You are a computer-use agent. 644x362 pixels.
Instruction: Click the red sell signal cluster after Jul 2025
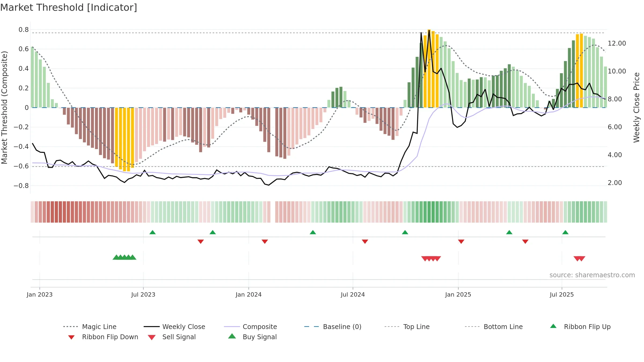coord(579,259)
